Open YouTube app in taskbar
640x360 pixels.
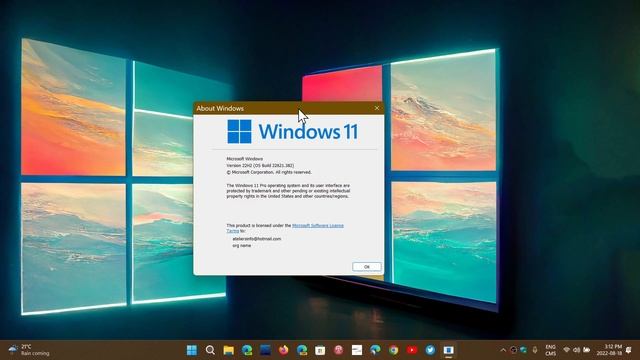click(412, 350)
